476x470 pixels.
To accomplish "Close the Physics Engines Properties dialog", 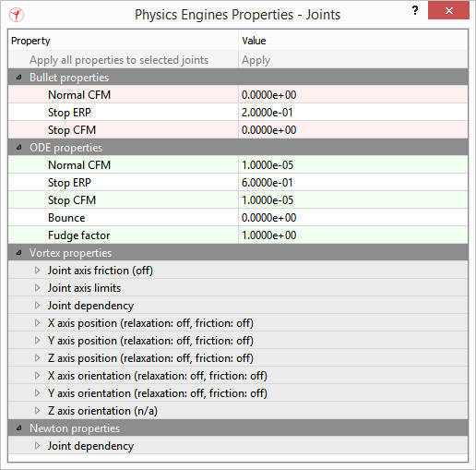I will pyautogui.click(x=448, y=11).
